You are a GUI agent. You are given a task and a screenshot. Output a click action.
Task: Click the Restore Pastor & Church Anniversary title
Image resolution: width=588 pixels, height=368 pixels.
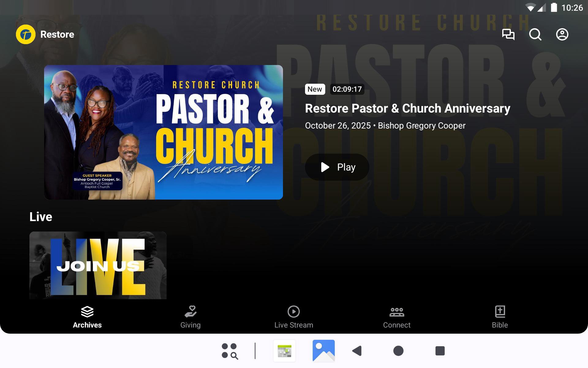point(407,109)
